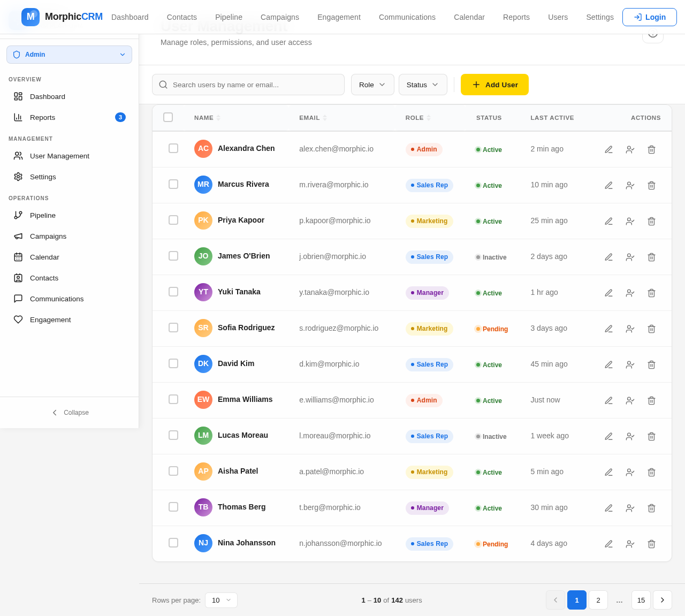This screenshot has height=616, width=685.
Task: Click the search users input field
Action: click(248, 85)
